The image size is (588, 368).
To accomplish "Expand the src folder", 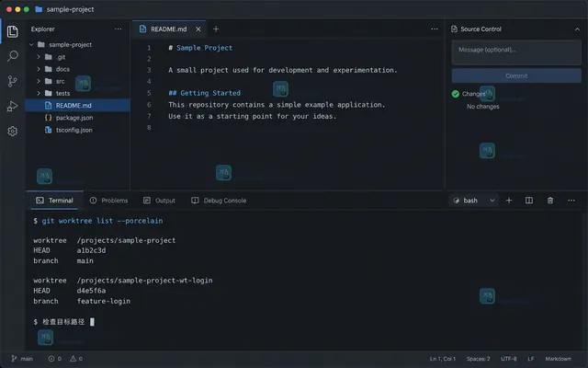I will tap(39, 81).
